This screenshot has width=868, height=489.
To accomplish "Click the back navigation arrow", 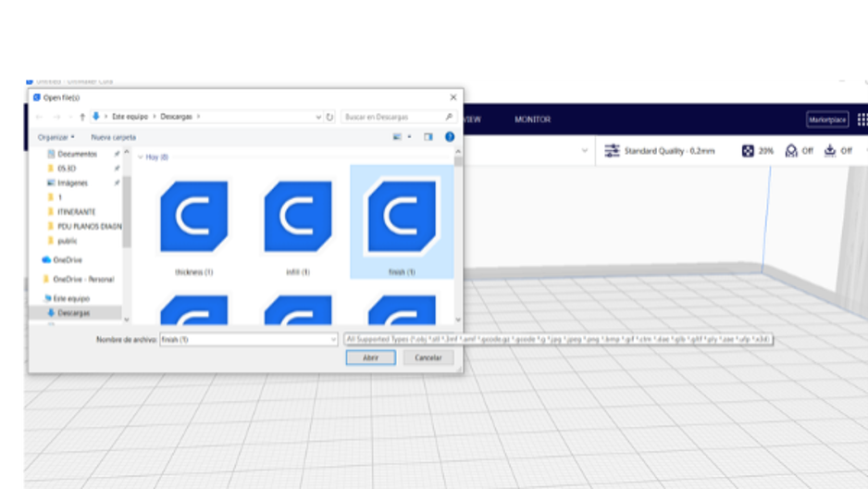I will pyautogui.click(x=39, y=117).
